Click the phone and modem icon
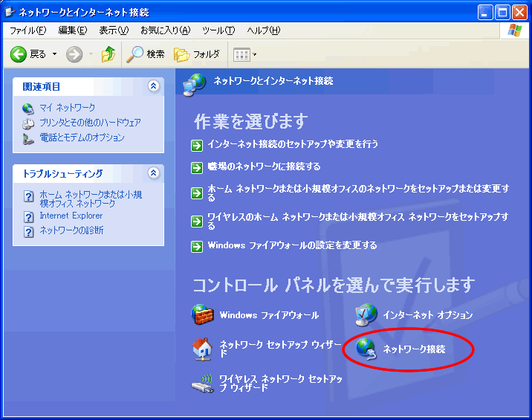Viewport: 532px width, 420px height. (28, 138)
